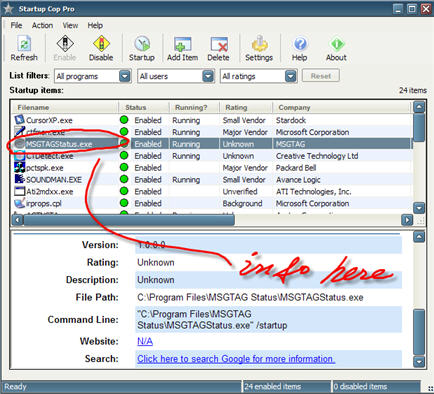Click the green status dot for SOUNDMAN.EXE
The image size is (434, 394).
coord(124,179)
